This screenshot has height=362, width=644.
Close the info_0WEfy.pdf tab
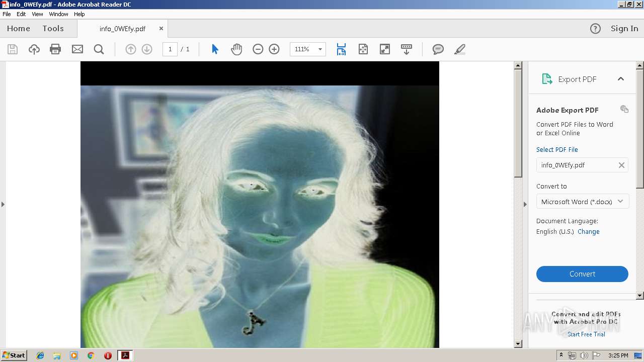pyautogui.click(x=161, y=29)
